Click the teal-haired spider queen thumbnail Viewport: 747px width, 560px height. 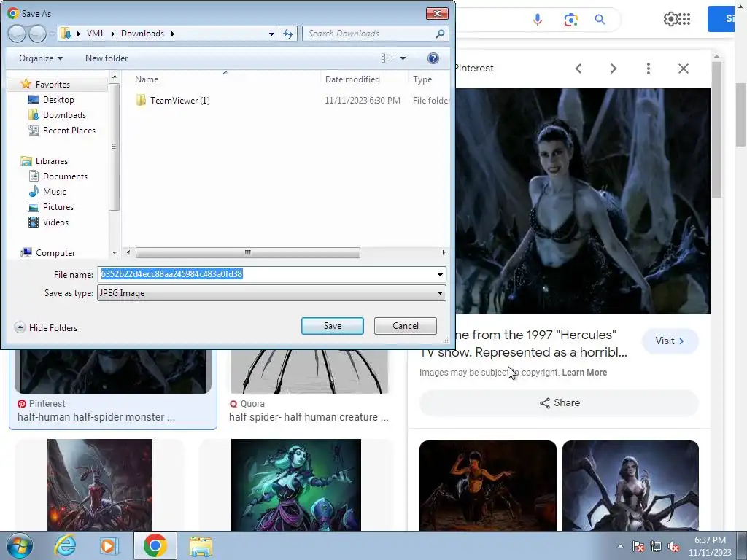click(x=296, y=485)
